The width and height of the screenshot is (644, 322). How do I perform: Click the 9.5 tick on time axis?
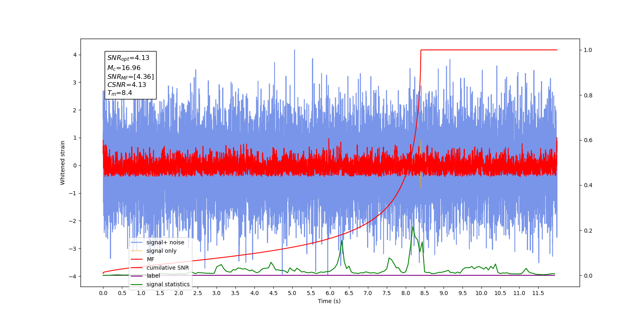tap(462, 293)
